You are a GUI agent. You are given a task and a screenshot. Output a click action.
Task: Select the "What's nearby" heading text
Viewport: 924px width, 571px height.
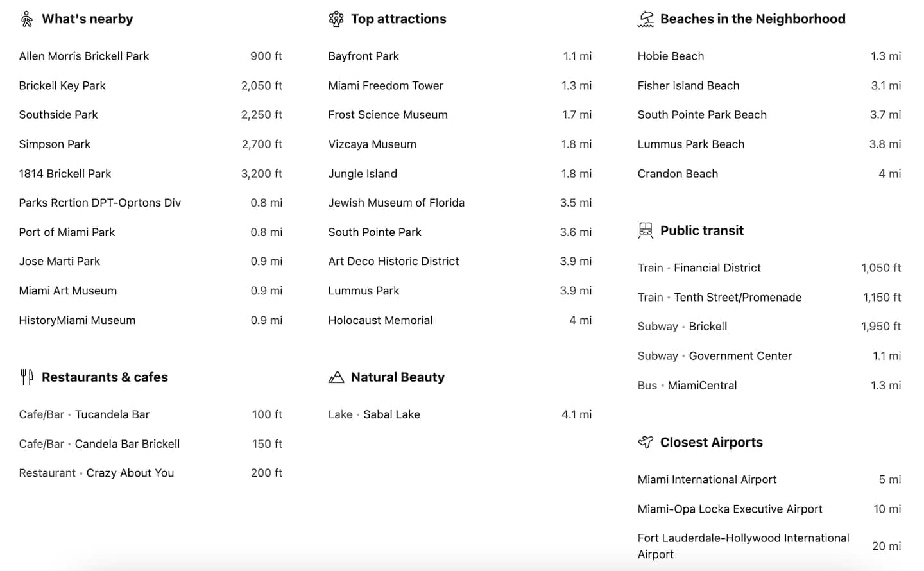[87, 19]
